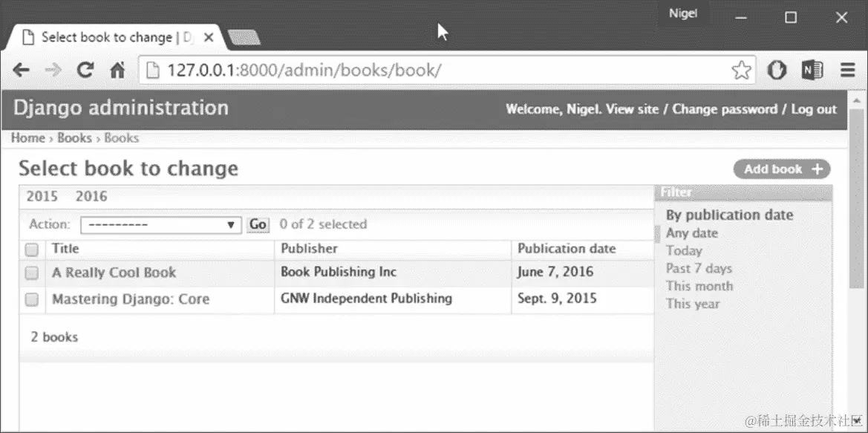Click the page icon in the address bar
The width and height of the screenshot is (868, 433).
click(153, 71)
